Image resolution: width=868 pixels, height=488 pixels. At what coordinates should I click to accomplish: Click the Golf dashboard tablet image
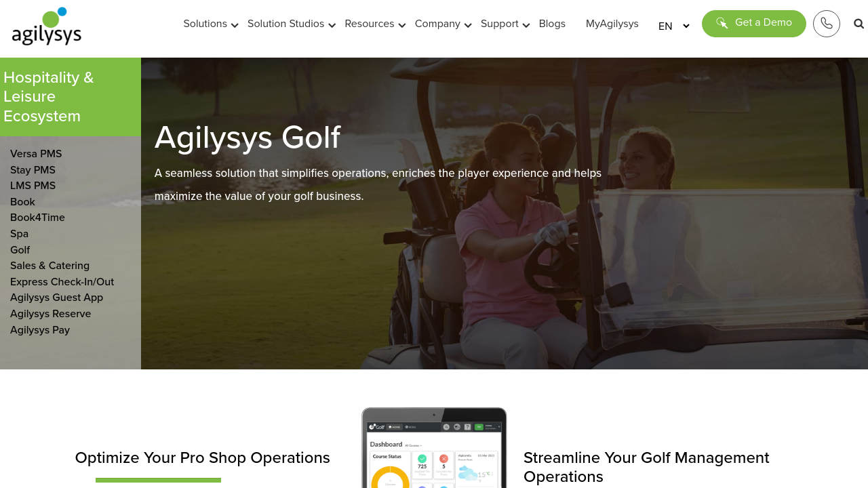(x=434, y=448)
